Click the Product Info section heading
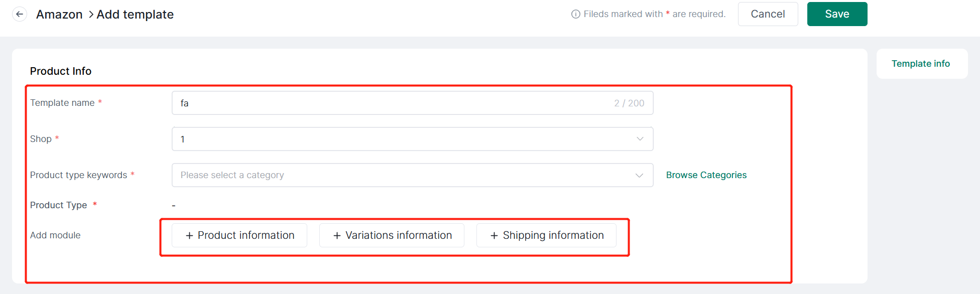The height and width of the screenshot is (294, 980). point(61,71)
